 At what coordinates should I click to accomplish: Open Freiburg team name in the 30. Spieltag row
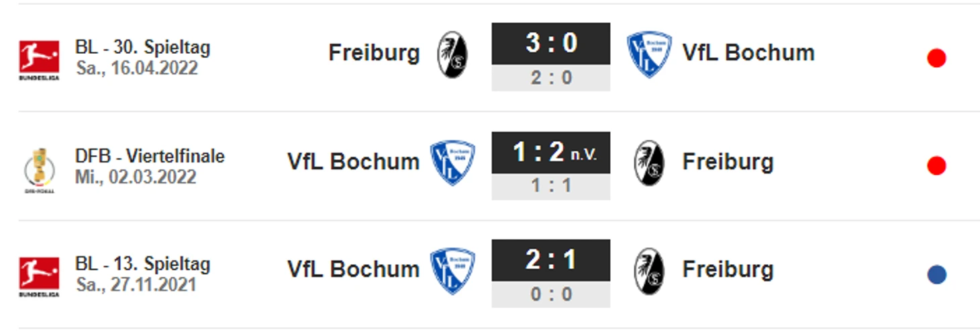[x=374, y=53]
